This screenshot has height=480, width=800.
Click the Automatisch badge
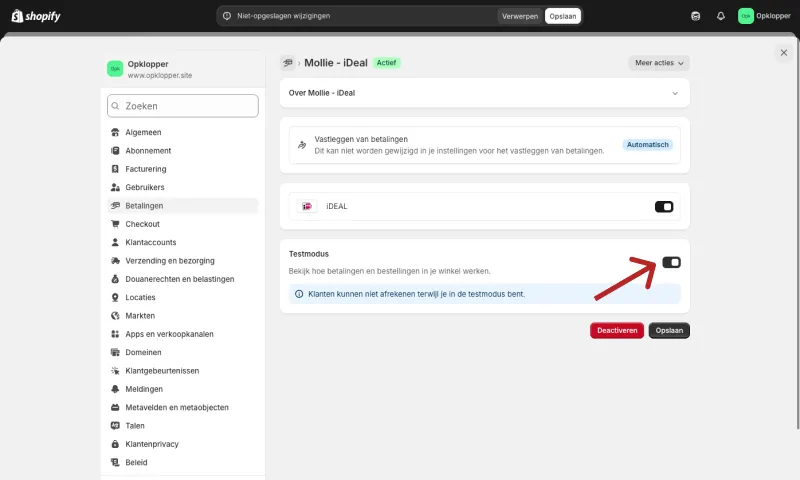click(647, 145)
